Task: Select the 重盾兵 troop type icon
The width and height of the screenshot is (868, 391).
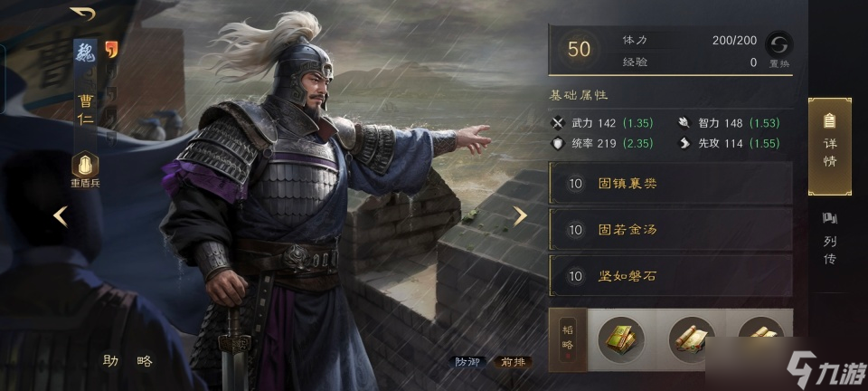Action: [85, 165]
